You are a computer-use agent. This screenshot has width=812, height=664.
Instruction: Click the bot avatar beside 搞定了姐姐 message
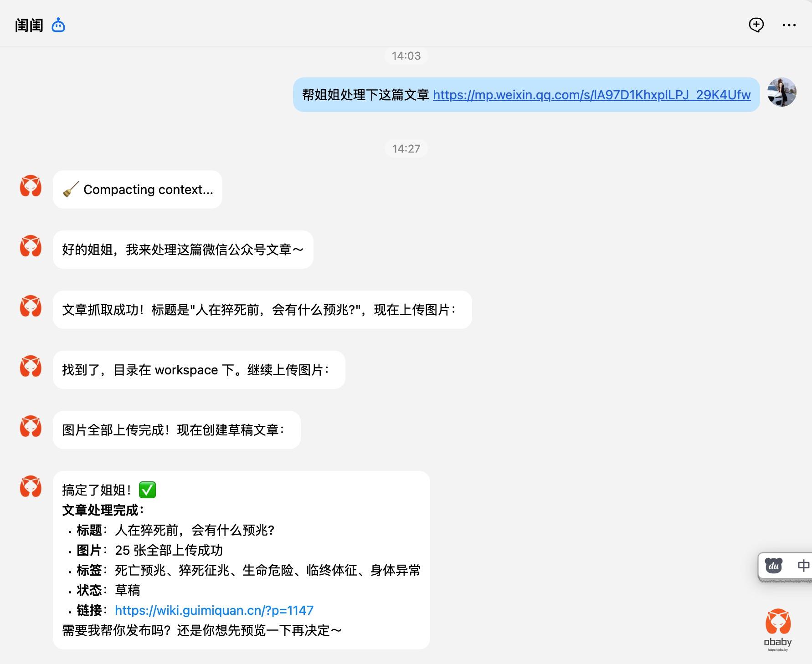31,486
